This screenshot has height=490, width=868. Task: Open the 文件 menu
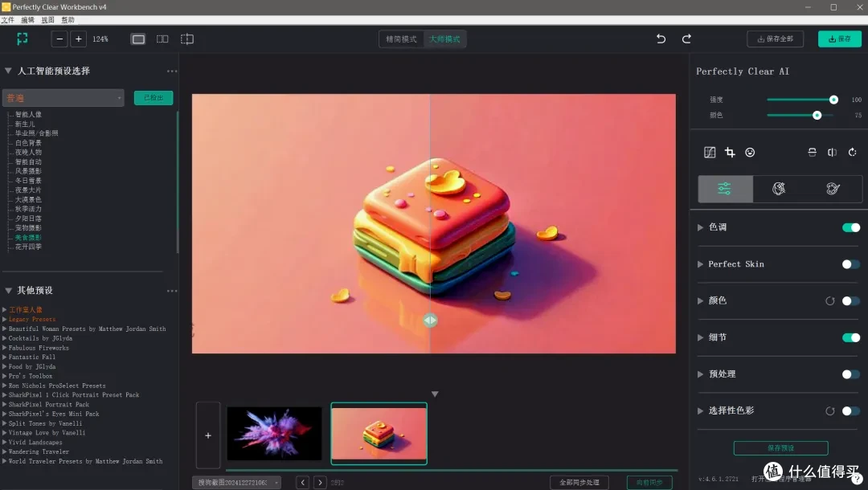pyautogui.click(x=8, y=20)
